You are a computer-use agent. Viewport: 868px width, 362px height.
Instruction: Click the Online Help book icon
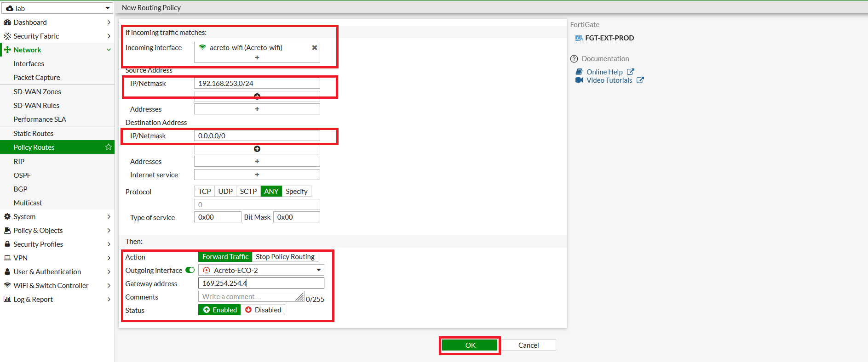(x=579, y=72)
